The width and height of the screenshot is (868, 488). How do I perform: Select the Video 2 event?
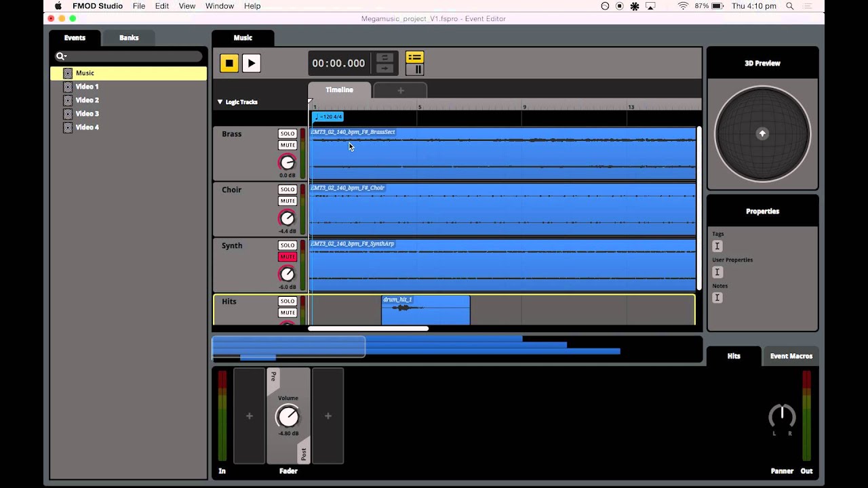click(x=128, y=100)
